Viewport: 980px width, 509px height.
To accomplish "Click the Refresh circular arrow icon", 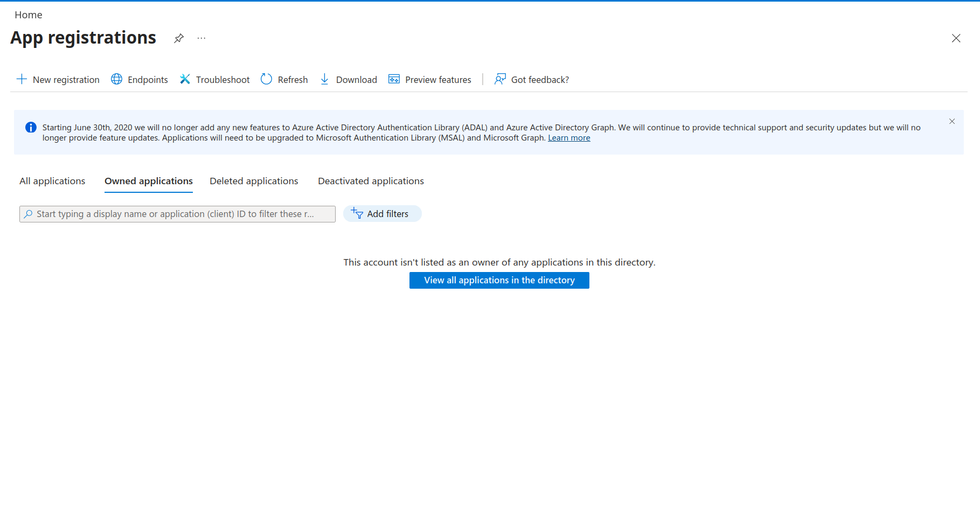I will pyautogui.click(x=266, y=79).
